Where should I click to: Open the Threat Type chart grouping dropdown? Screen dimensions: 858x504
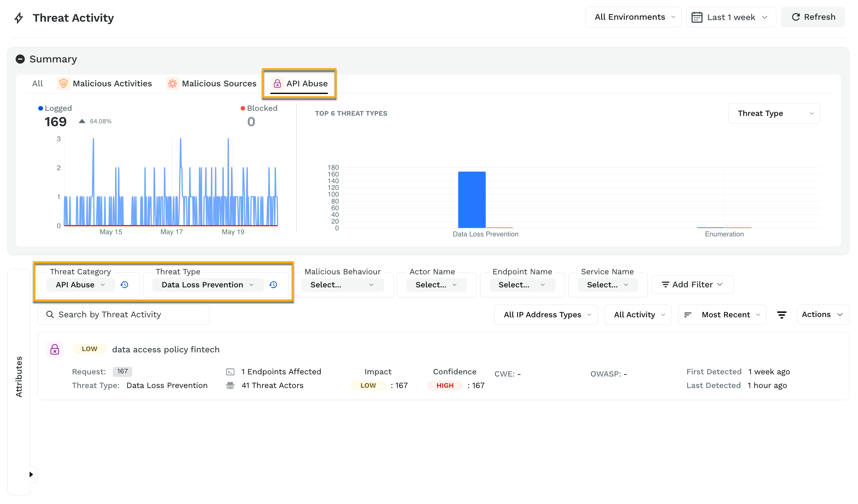pos(774,113)
